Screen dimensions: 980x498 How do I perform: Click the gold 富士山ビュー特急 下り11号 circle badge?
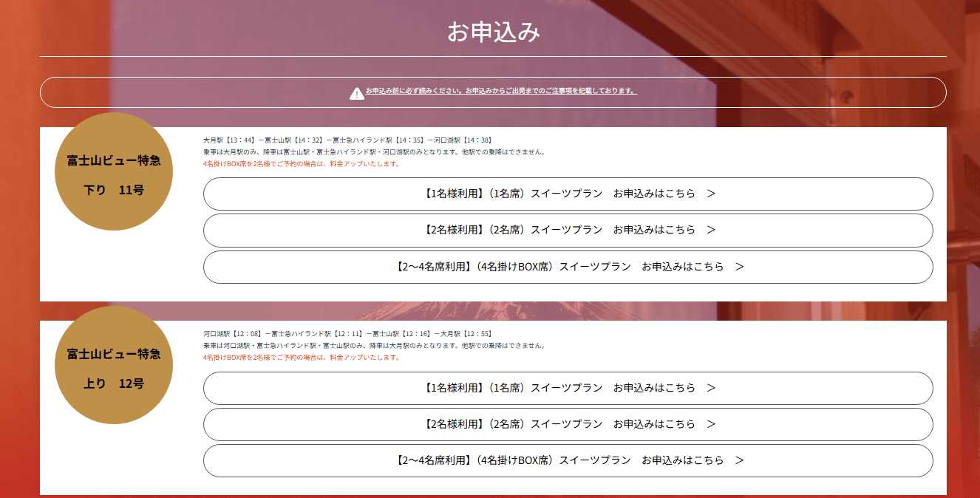tap(114, 171)
